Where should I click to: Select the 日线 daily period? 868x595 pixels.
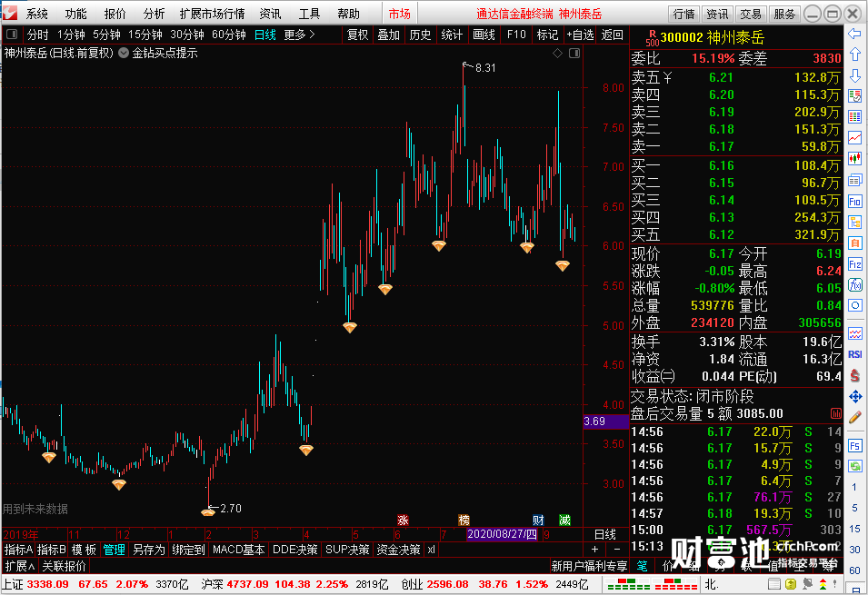pos(265,35)
